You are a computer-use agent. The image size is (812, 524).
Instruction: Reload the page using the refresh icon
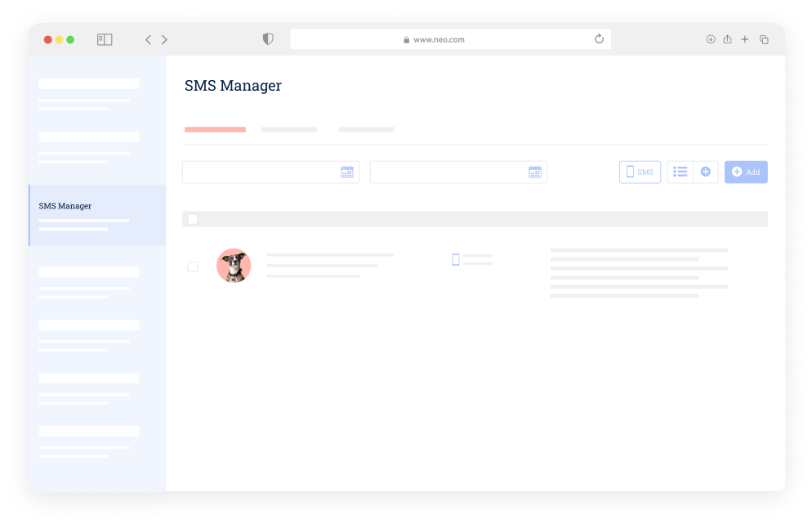click(599, 39)
